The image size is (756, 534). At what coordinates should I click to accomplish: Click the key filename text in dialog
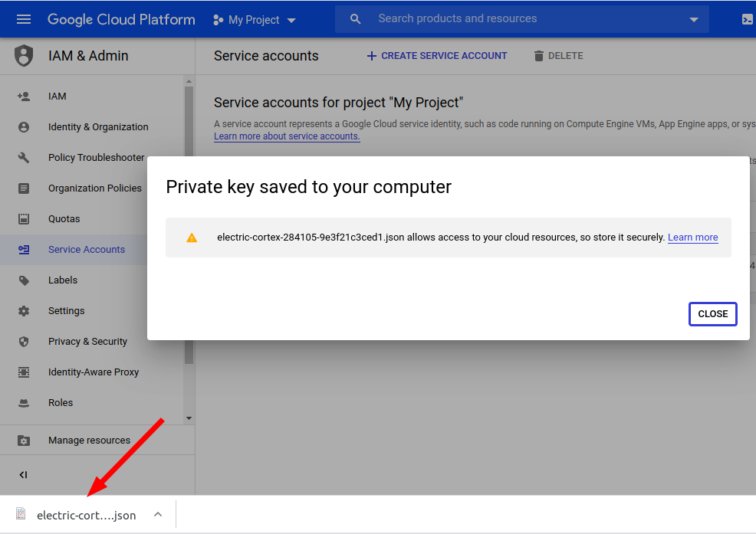(x=311, y=237)
